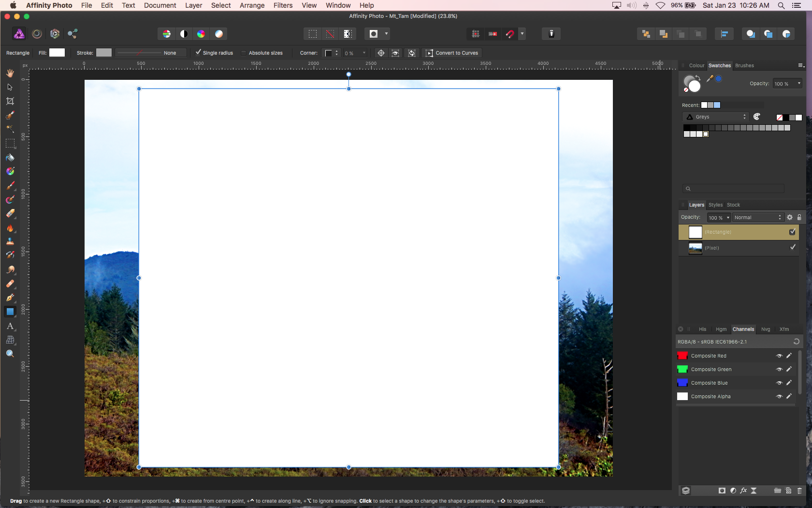Viewport: 812px width, 508px height.
Task: Switch to the Liquify persona icon
Action: 37,34
